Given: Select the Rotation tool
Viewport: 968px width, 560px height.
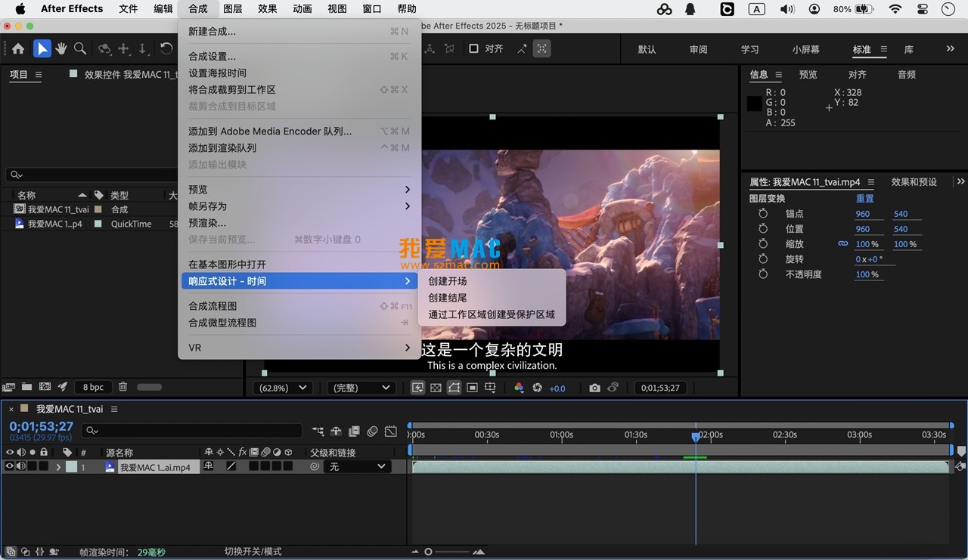Looking at the screenshot, I should [166, 48].
